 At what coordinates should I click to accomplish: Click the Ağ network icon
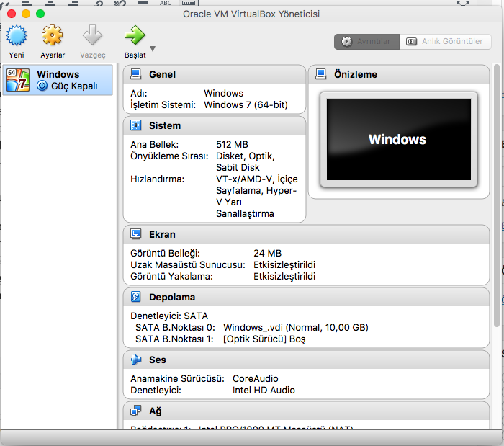[135, 411]
